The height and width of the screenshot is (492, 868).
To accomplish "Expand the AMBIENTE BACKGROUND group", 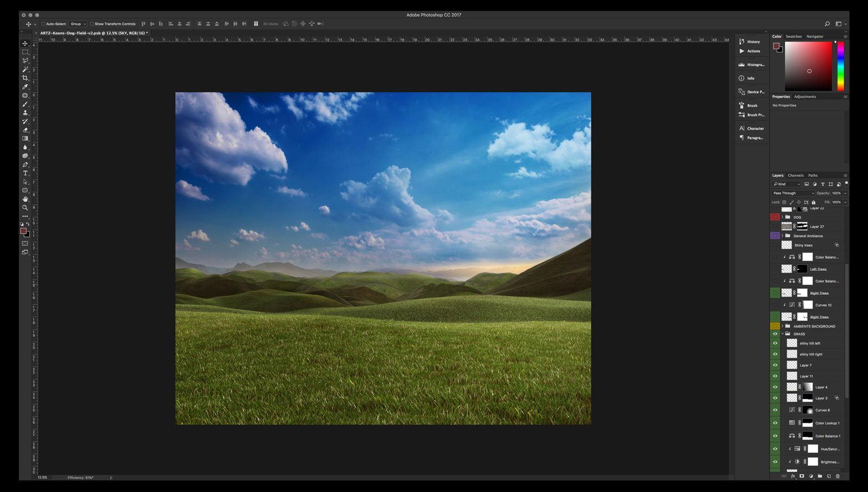I will pyautogui.click(x=782, y=326).
